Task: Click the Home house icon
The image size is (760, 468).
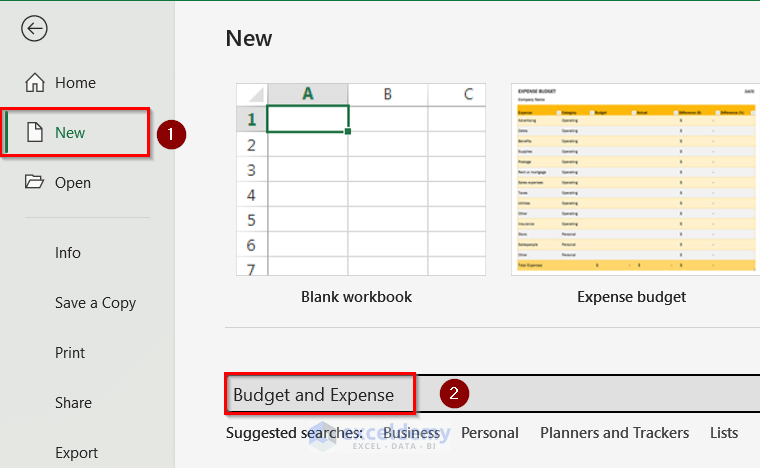Action: coord(35,83)
